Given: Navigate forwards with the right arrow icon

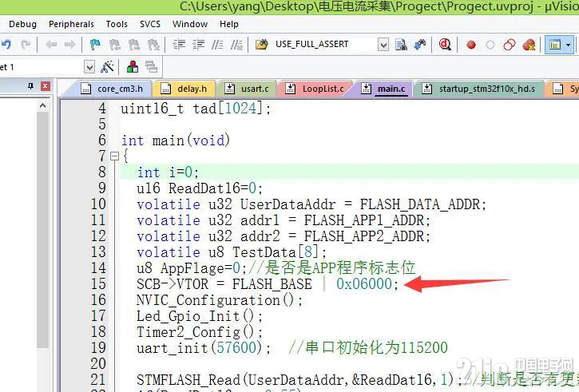Looking at the screenshot, I should pos(69,45).
